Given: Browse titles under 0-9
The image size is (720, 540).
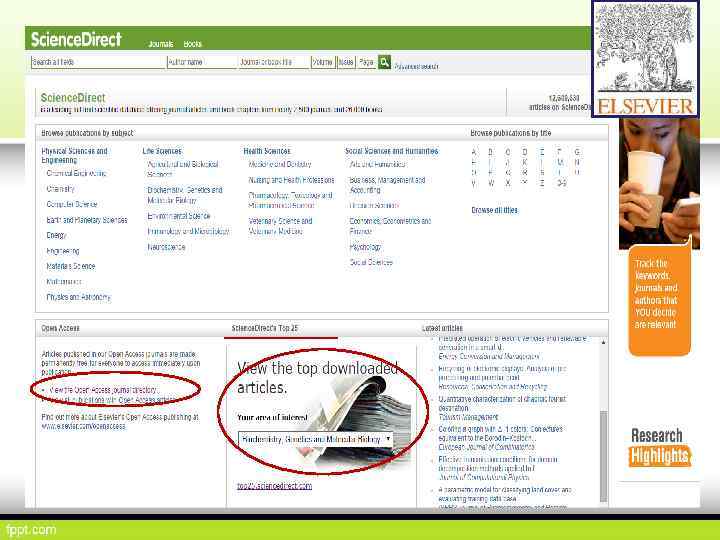Looking at the screenshot, I should [561, 183].
